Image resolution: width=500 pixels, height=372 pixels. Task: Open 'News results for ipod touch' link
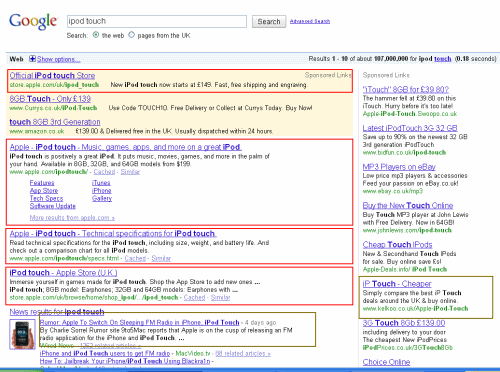point(57,312)
